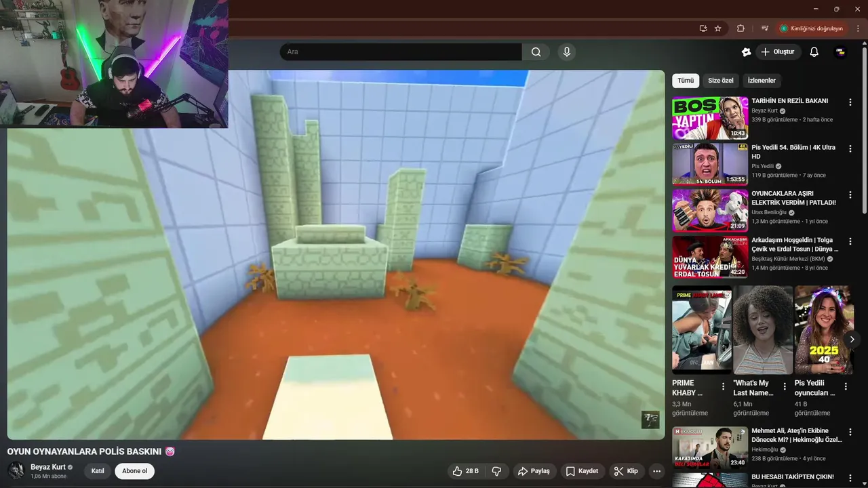This screenshot has height=488, width=868.
Task: Open options for What's My Last Name short
Action: tap(785, 387)
